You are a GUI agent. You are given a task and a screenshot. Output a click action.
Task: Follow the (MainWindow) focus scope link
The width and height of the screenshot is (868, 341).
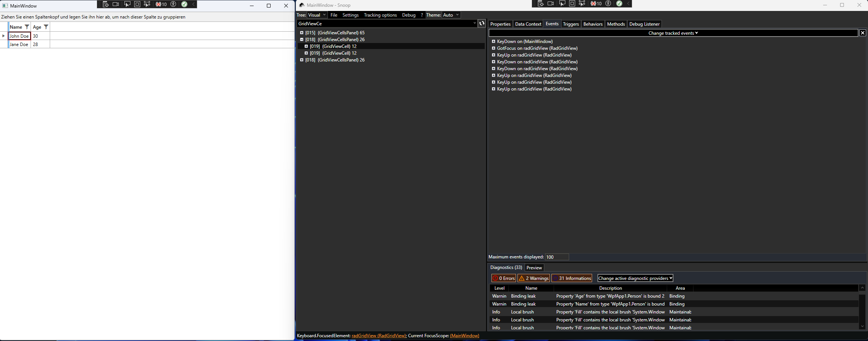[464, 336]
